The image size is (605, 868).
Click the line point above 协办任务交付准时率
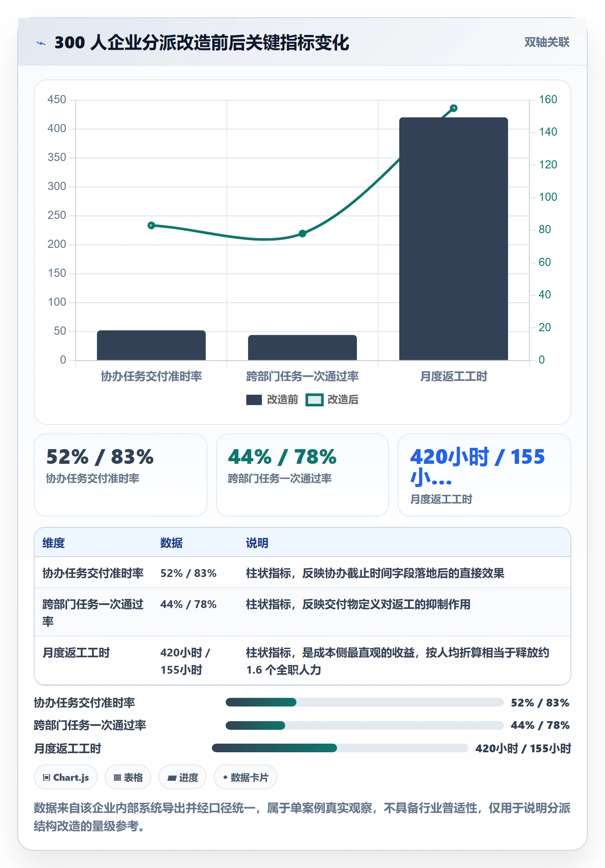pyautogui.click(x=151, y=225)
